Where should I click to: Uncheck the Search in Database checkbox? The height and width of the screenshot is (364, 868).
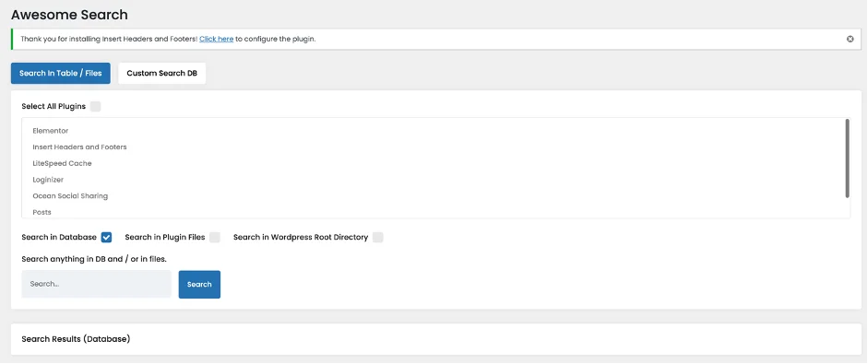tap(106, 238)
